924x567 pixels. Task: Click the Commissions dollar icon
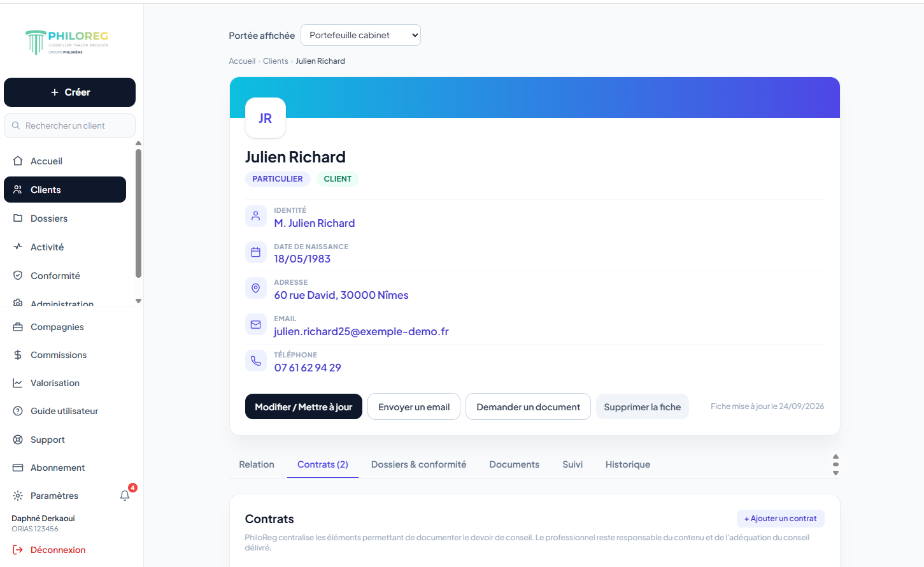tap(18, 355)
